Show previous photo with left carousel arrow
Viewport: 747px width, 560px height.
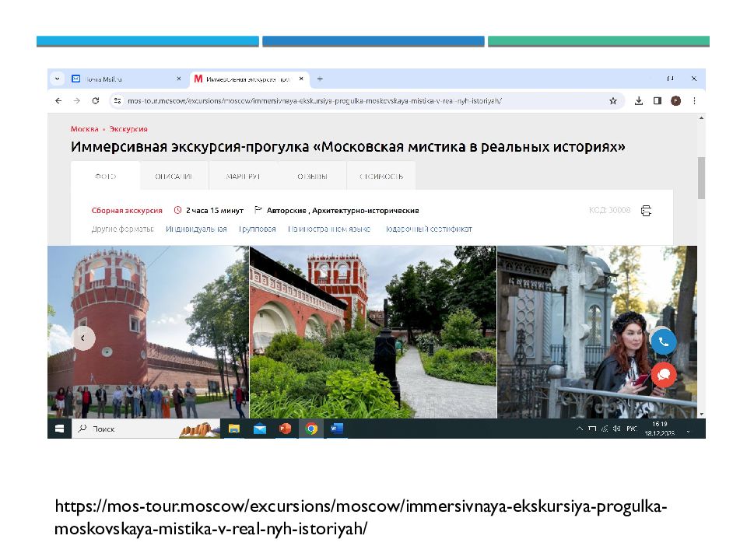[x=83, y=338]
